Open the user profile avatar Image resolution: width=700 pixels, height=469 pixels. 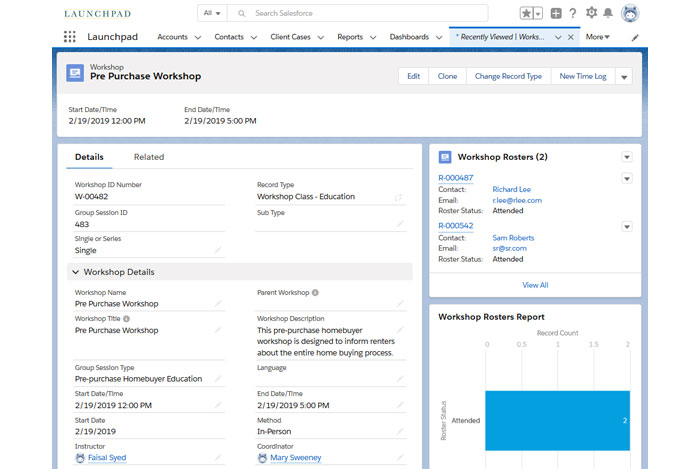coord(630,13)
